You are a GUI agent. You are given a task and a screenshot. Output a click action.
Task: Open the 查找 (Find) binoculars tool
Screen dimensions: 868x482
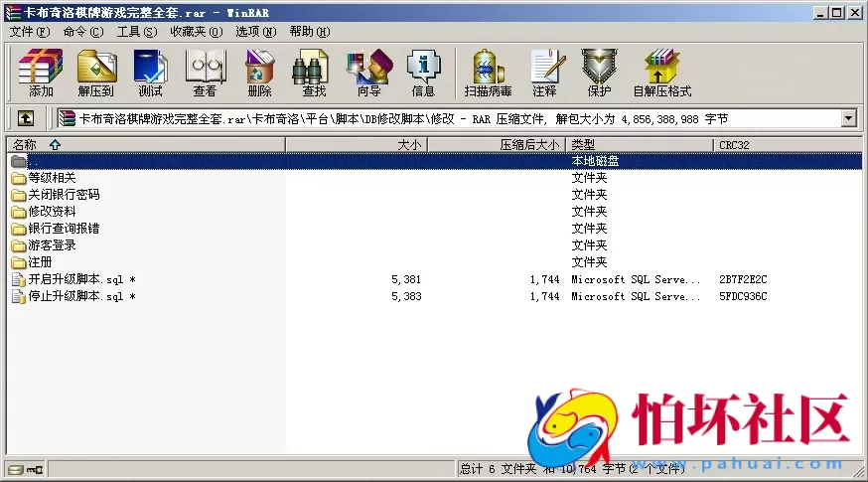tap(314, 73)
